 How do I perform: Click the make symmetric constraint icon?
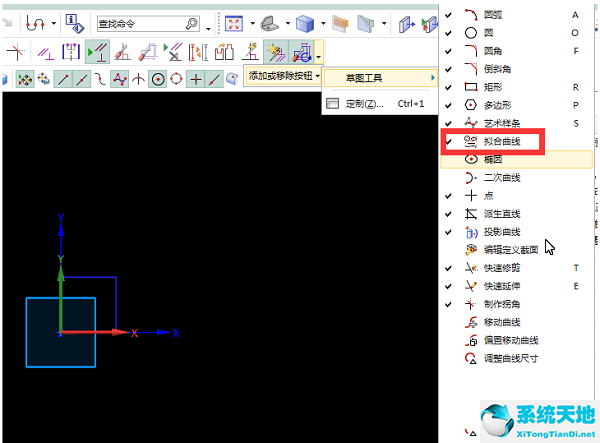[x=71, y=52]
